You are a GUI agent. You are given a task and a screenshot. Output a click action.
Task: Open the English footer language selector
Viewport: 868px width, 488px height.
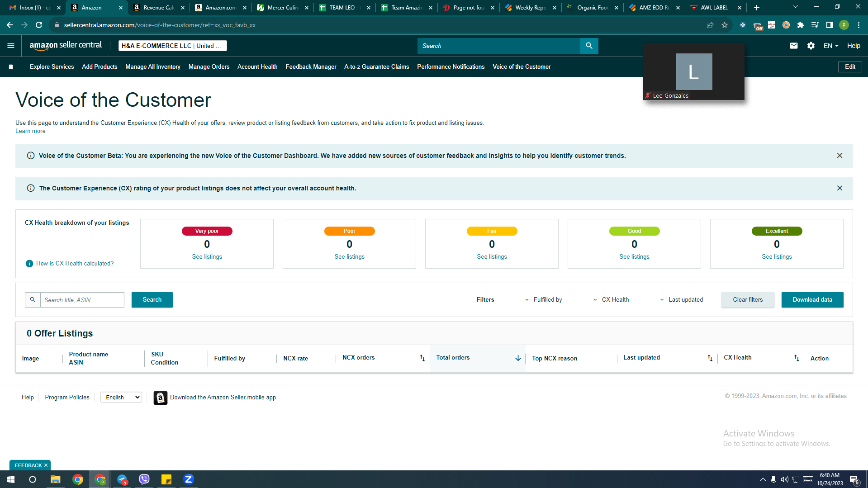point(121,398)
